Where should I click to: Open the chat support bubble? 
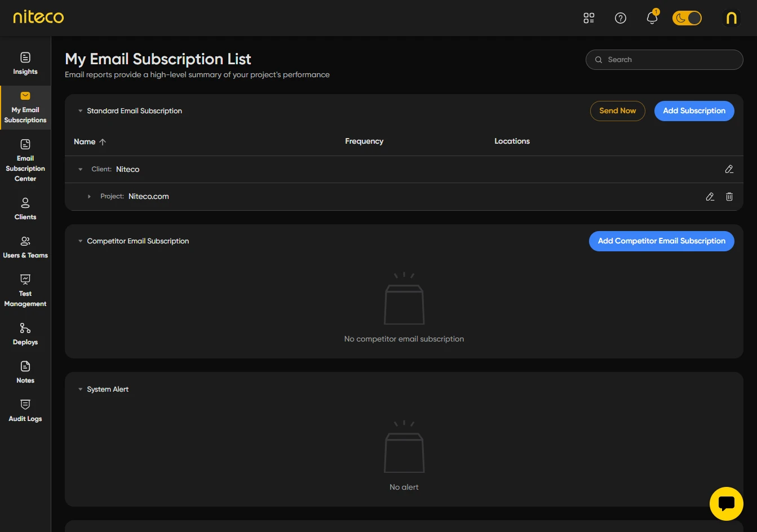[x=727, y=504]
